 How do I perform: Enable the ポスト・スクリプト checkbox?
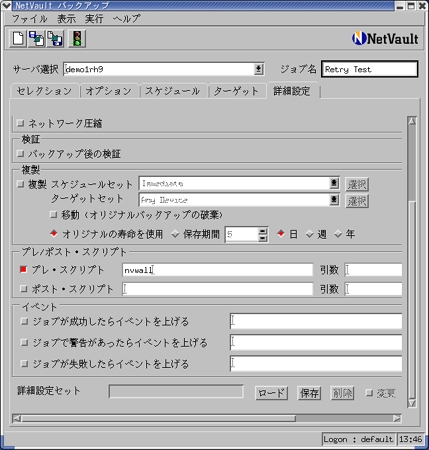[x=23, y=289]
